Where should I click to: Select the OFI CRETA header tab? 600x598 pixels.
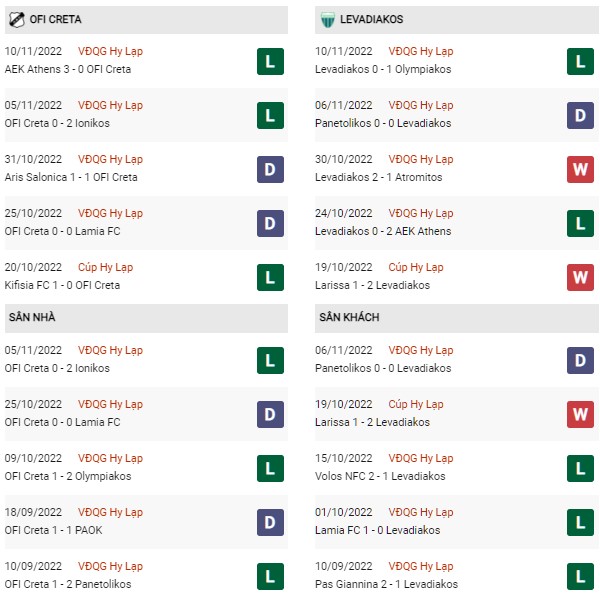pyautogui.click(x=146, y=20)
